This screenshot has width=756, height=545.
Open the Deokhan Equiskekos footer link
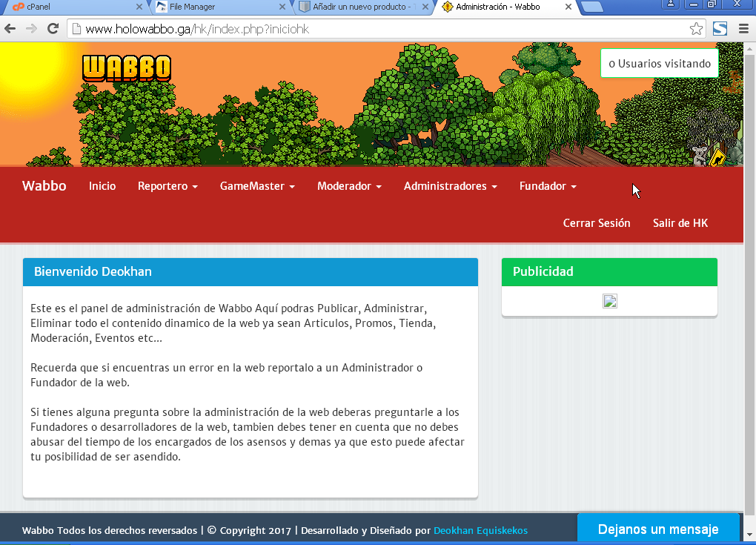coord(481,530)
